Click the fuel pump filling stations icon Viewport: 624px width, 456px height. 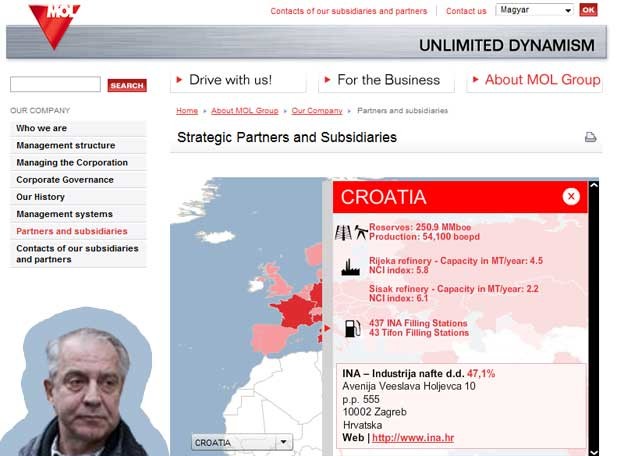352,327
